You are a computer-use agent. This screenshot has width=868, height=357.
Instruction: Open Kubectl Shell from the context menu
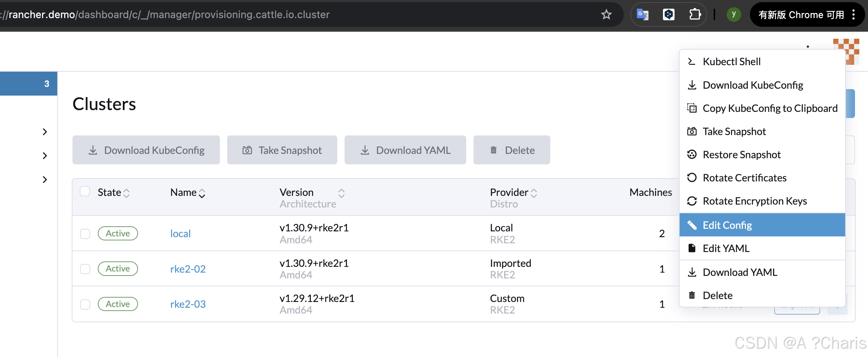[762, 62]
